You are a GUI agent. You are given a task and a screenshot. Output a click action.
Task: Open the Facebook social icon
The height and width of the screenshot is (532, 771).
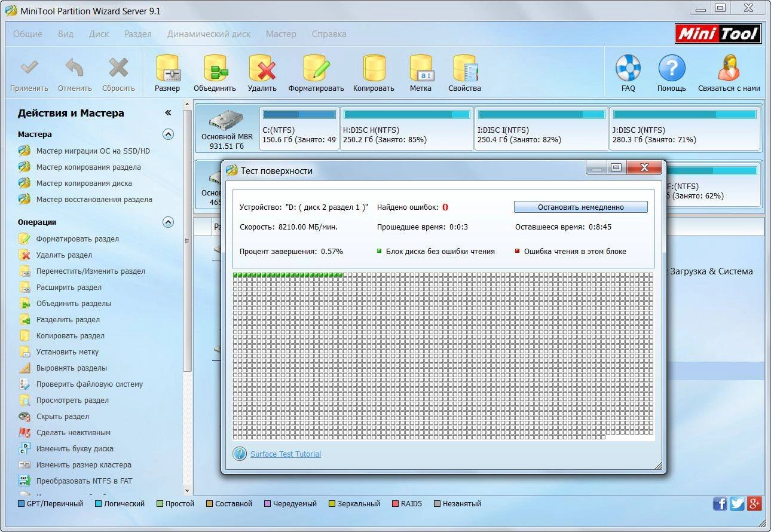pyautogui.click(x=720, y=504)
